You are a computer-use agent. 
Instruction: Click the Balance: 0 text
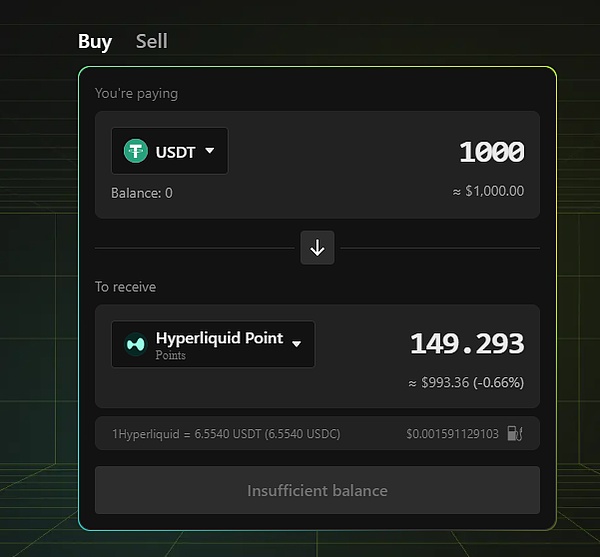click(142, 193)
